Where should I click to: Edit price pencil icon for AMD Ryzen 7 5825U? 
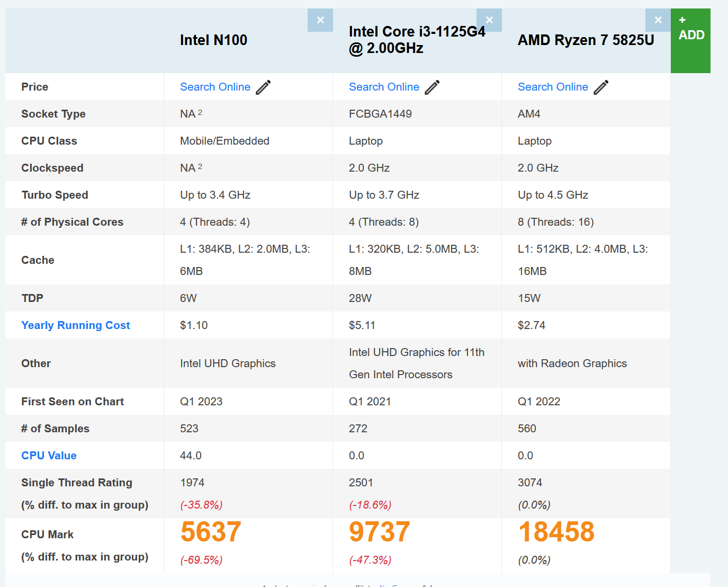(601, 87)
